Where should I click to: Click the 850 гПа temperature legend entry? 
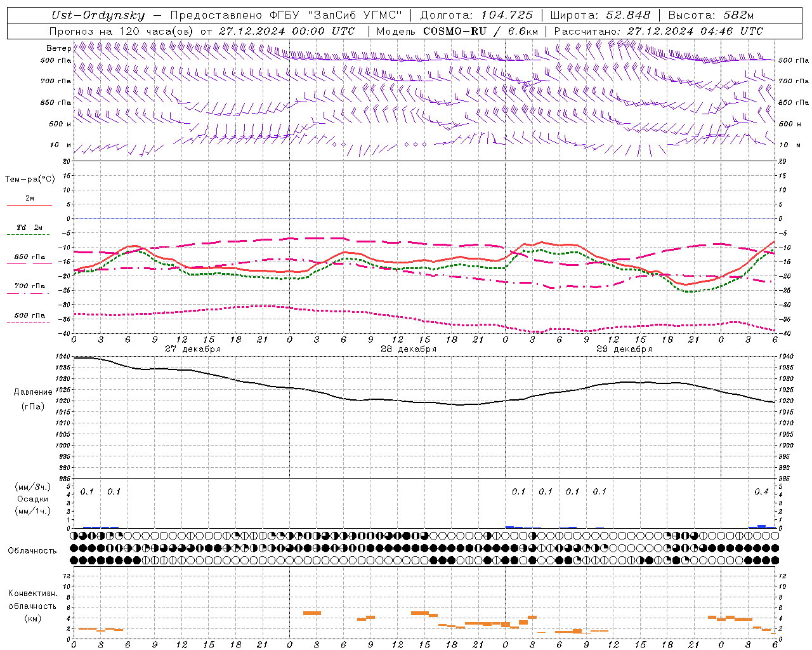[29, 257]
